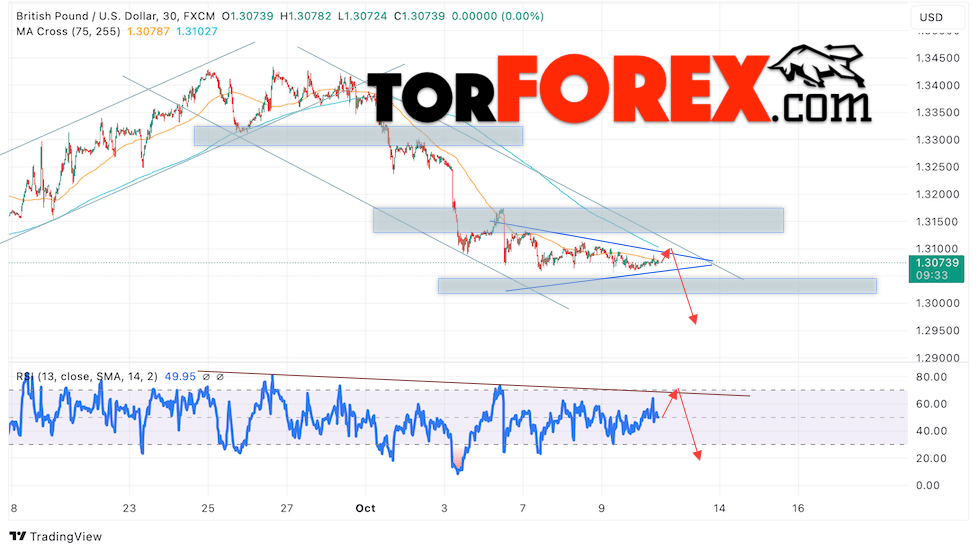This screenshot has width=978, height=552.
Task: Click the orange MA value 1.30787
Action: [148, 31]
